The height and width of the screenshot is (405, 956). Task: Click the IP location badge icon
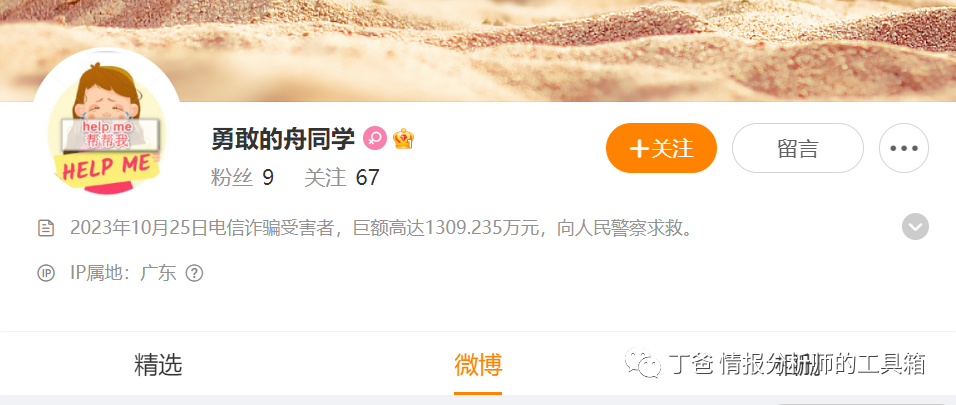[46, 273]
